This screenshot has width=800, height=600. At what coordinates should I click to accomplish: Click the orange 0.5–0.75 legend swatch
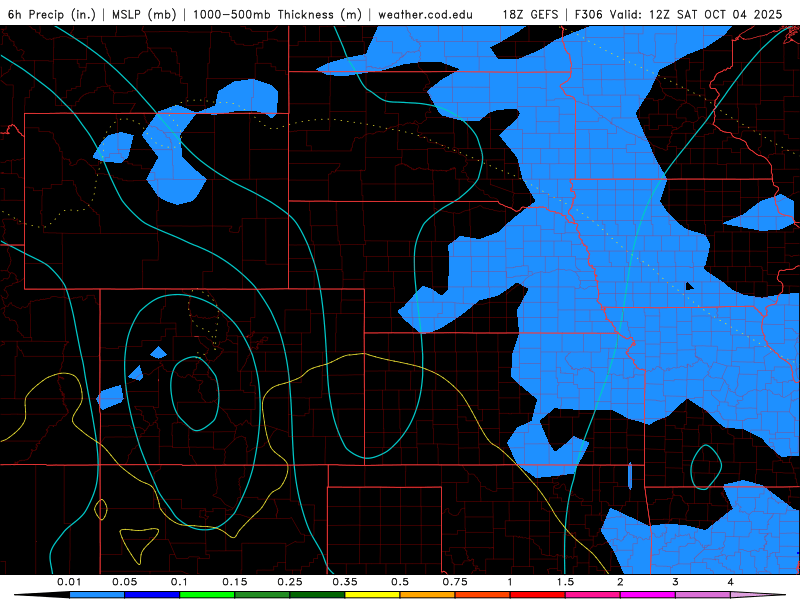pyautogui.click(x=428, y=595)
